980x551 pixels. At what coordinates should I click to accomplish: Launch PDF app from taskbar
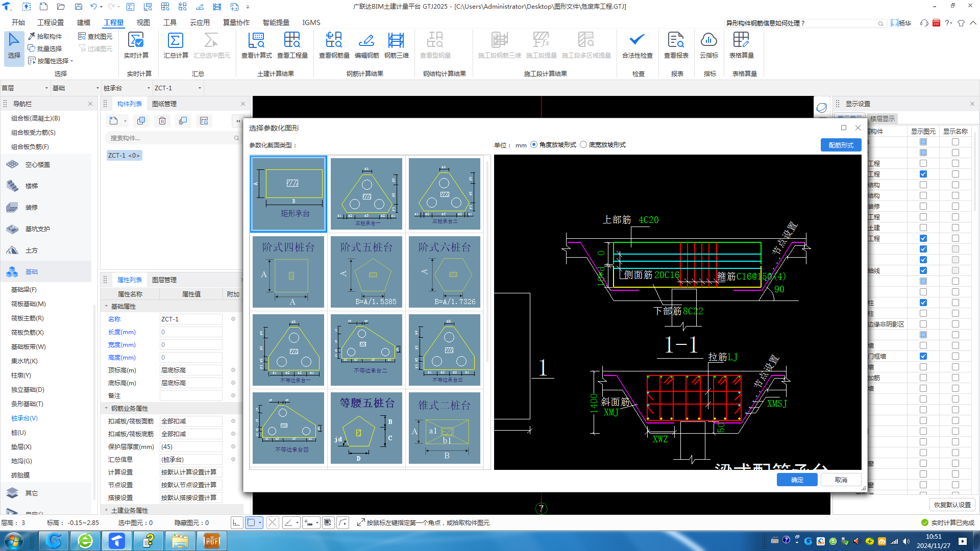pyautogui.click(x=211, y=541)
